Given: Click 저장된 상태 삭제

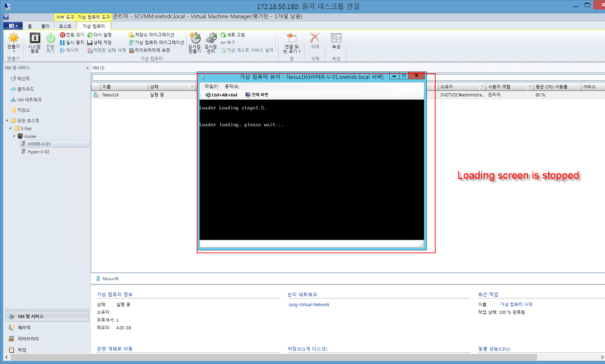Looking at the screenshot, I should pyautogui.click(x=106, y=50).
